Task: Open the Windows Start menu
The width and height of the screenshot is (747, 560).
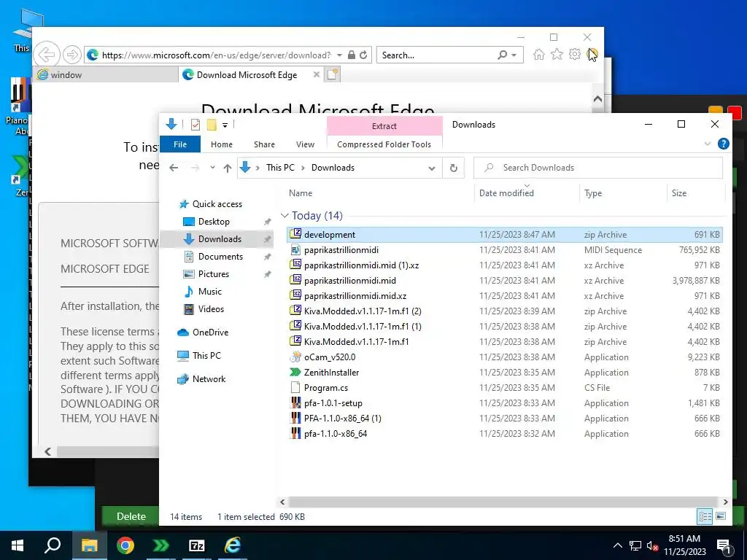Action: pos(18,545)
